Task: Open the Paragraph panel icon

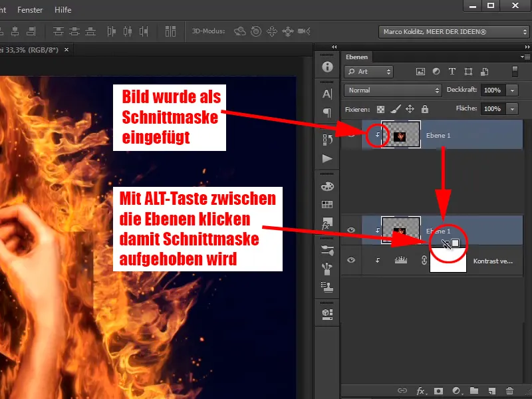Action: point(327,112)
